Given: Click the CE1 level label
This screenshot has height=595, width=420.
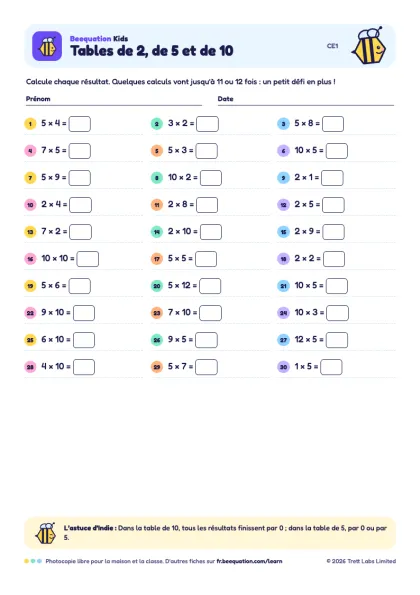Looking at the screenshot, I should click(x=332, y=46).
